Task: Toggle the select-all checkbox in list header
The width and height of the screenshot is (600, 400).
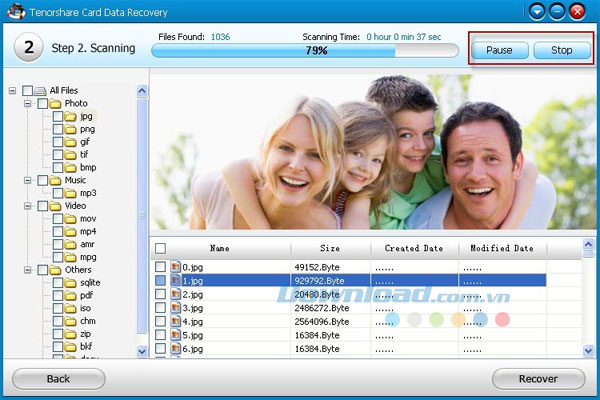Action: 161,248
